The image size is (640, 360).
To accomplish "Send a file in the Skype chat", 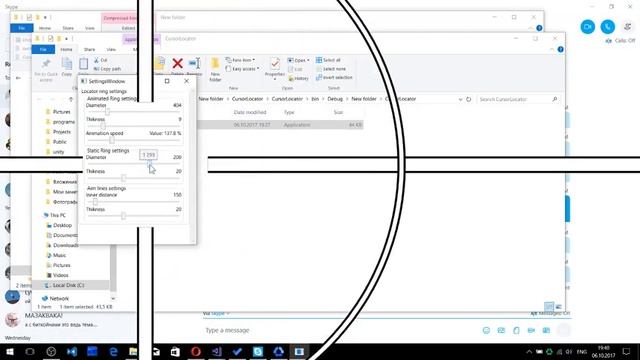I will [x=516, y=330].
